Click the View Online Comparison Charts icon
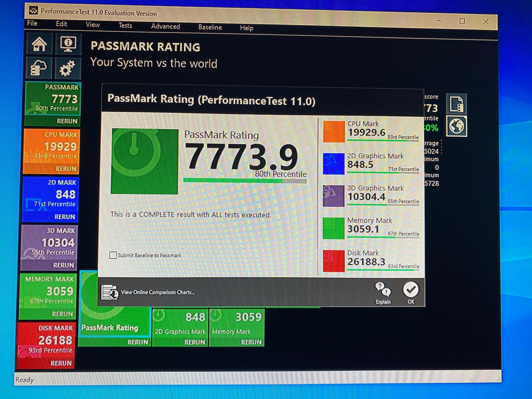 coord(110,292)
